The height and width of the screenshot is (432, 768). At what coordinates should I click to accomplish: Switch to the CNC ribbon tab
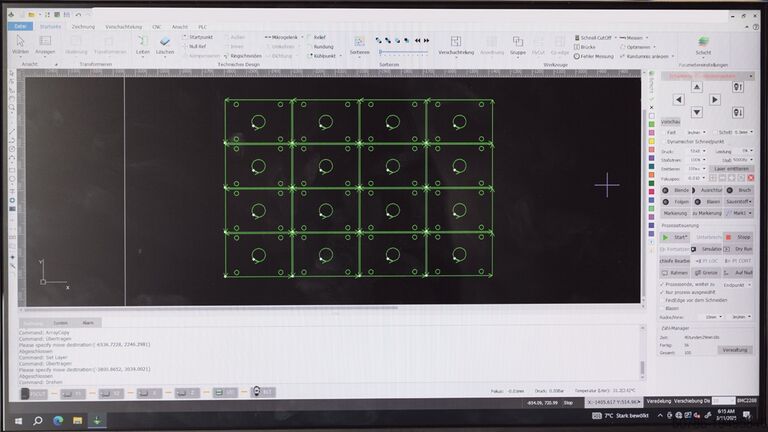tap(157, 26)
